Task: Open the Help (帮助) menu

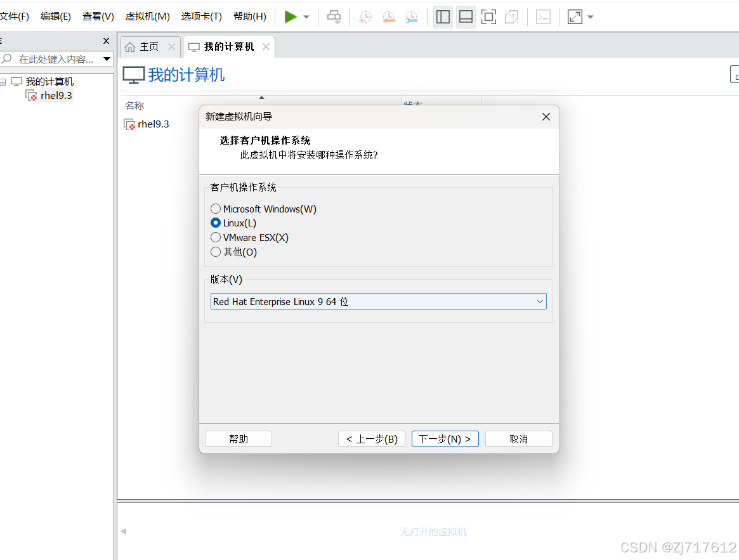Action: pos(250,16)
